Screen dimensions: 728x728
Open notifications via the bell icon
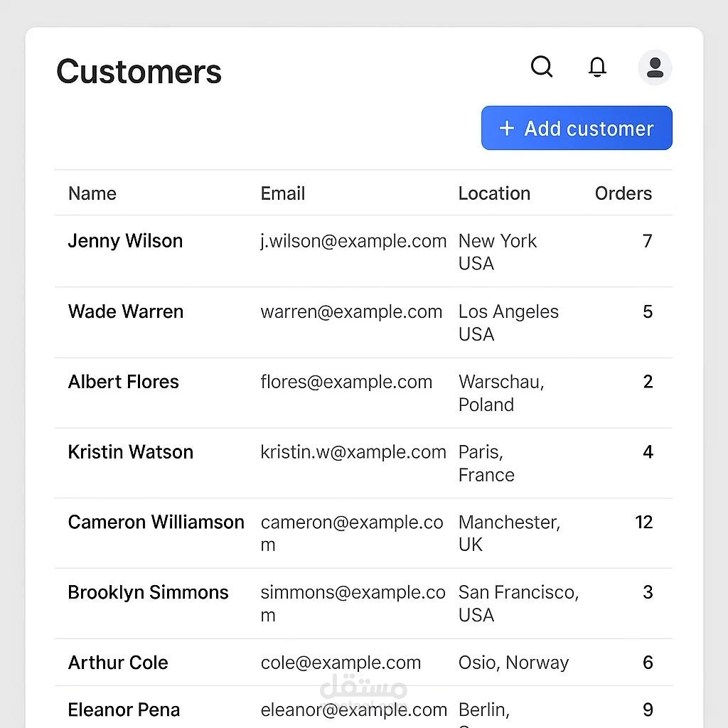(598, 67)
